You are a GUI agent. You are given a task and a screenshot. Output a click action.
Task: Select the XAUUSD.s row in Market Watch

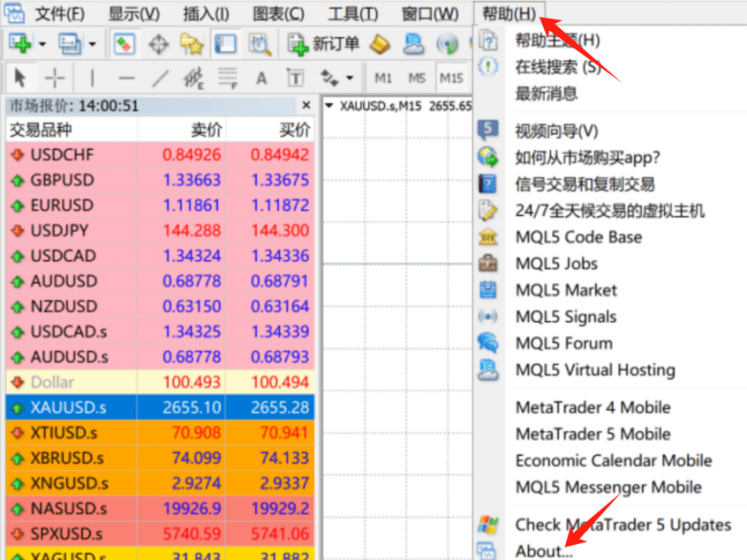click(160, 407)
